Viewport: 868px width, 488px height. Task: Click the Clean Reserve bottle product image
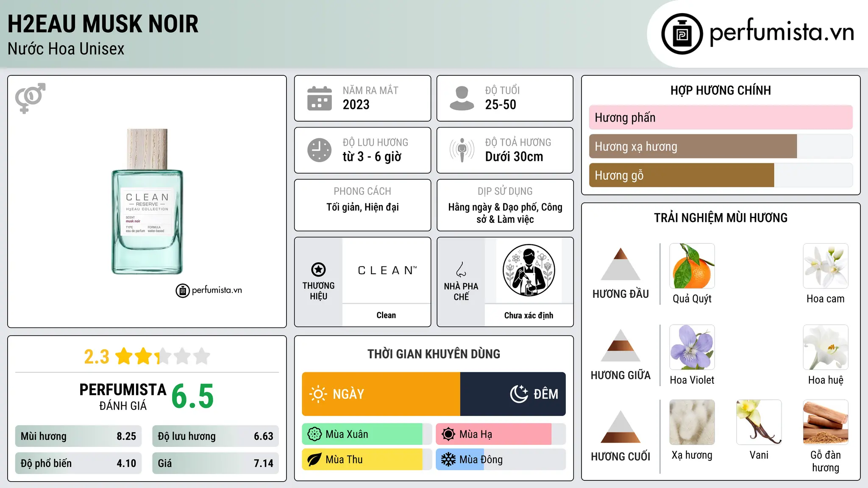(147, 202)
